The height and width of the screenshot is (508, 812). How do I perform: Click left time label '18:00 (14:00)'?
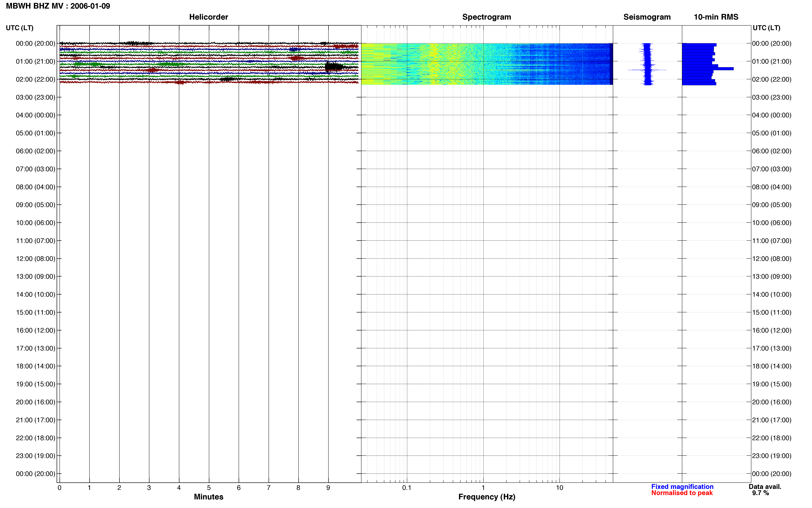click(x=35, y=366)
